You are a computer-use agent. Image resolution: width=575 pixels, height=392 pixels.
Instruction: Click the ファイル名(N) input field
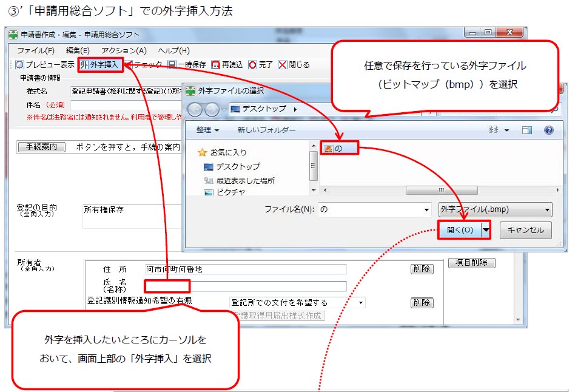pos(371,209)
